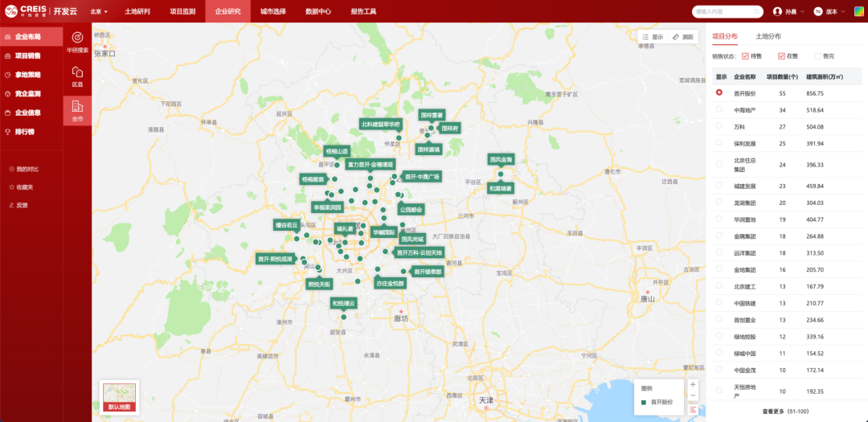
Task: Click the 默认地图 map style thumbnail
Action: coord(119,397)
